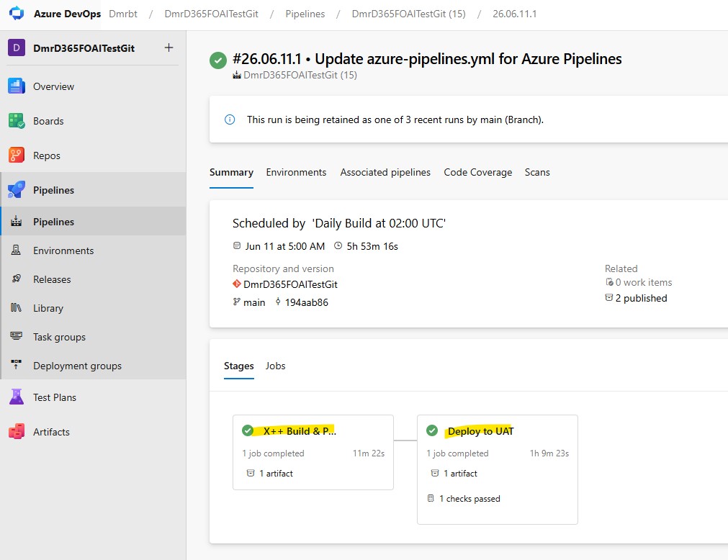Switch to the Summary tab
Image resolution: width=728 pixels, height=560 pixels.
pyautogui.click(x=231, y=172)
